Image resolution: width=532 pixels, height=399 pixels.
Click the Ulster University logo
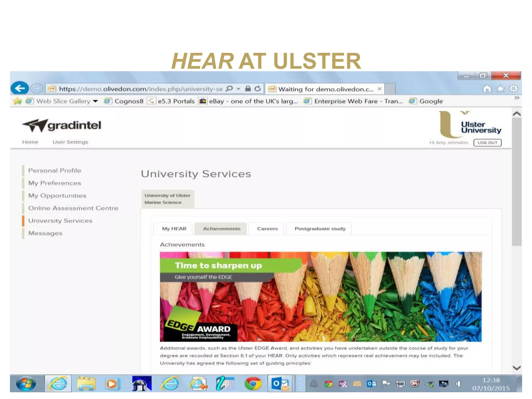(470, 124)
